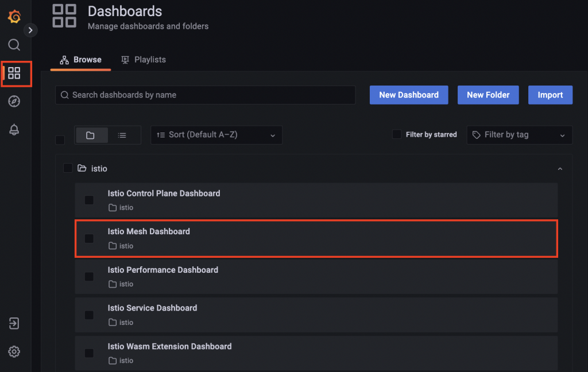Collapse the istio folder chevron

(560, 169)
